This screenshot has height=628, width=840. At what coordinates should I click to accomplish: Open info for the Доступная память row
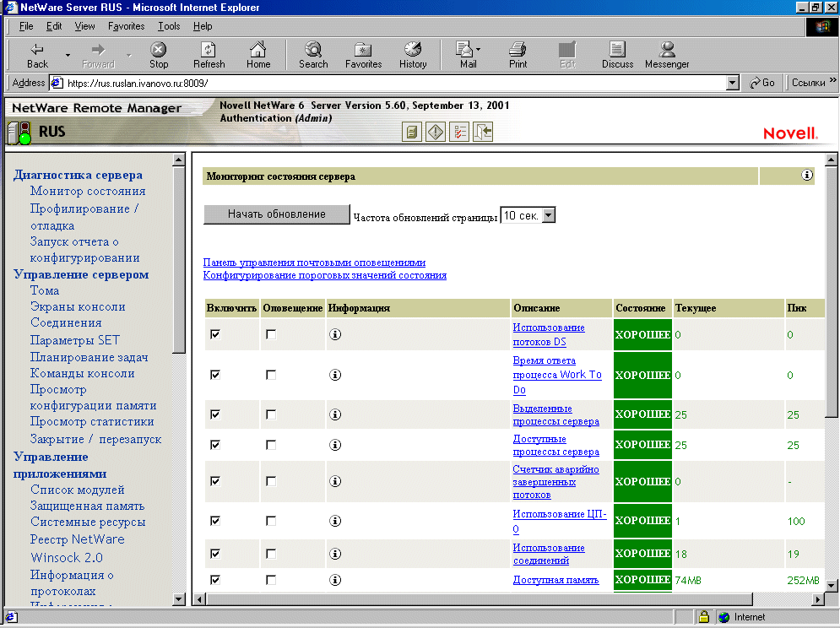[335, 580]
